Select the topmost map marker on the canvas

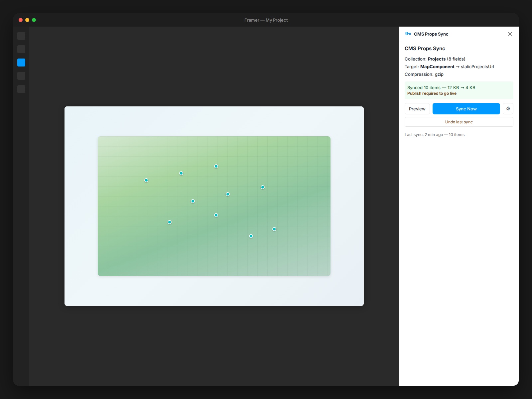[x=216, y=166]
